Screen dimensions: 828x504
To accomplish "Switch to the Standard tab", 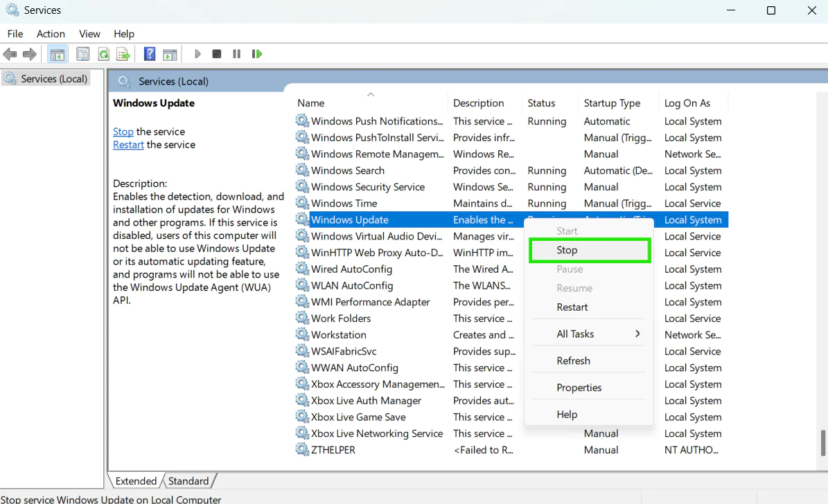I will coord(188,480).
